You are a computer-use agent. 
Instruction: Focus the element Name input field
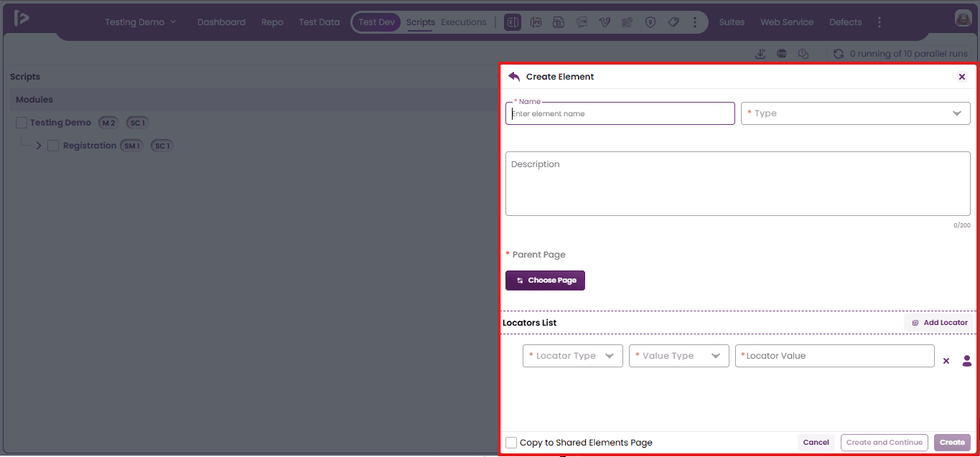pyautogui.click(x=620, y=113)
